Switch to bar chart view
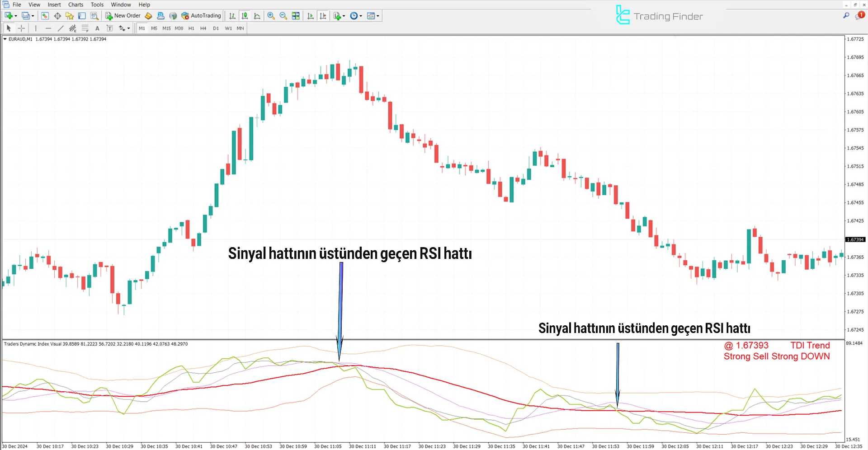 point(232,16)
